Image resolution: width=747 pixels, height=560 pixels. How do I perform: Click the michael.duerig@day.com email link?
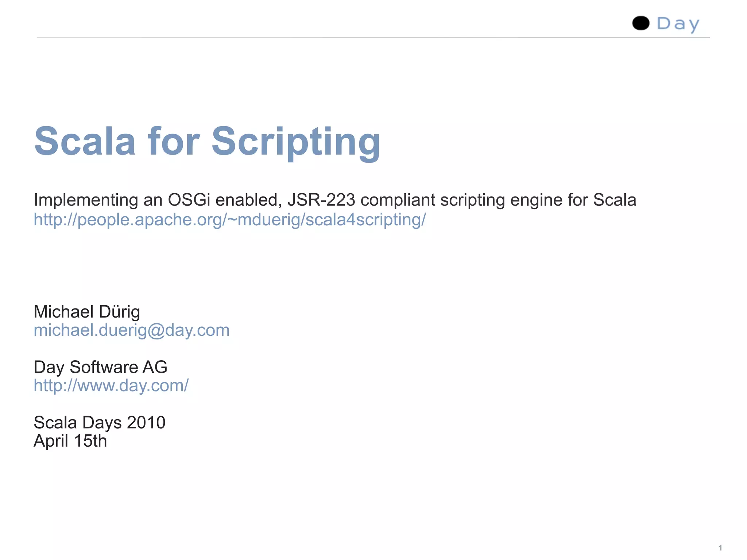tap(131, 330)
